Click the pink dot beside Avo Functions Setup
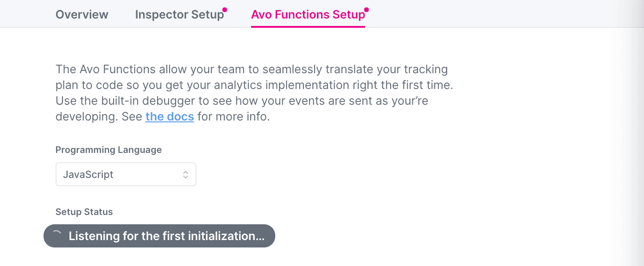This screenshot has height=266, width=644. point(366,9)
